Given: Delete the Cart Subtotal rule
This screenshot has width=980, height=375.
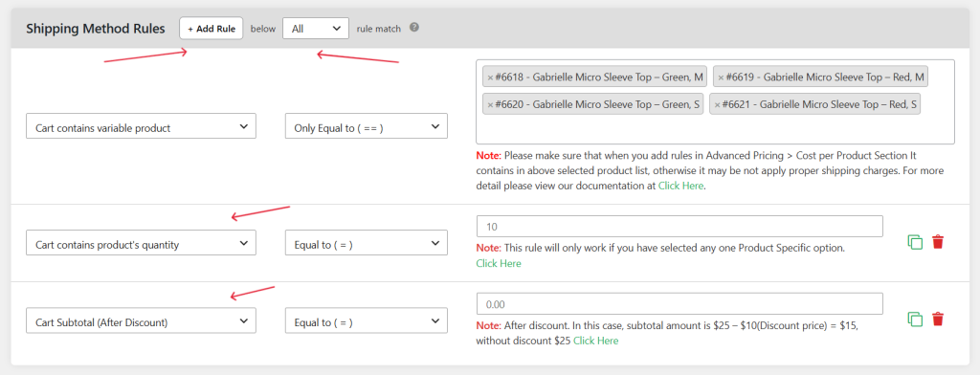Looking at the screenshot, I should [x=938, y=320].
